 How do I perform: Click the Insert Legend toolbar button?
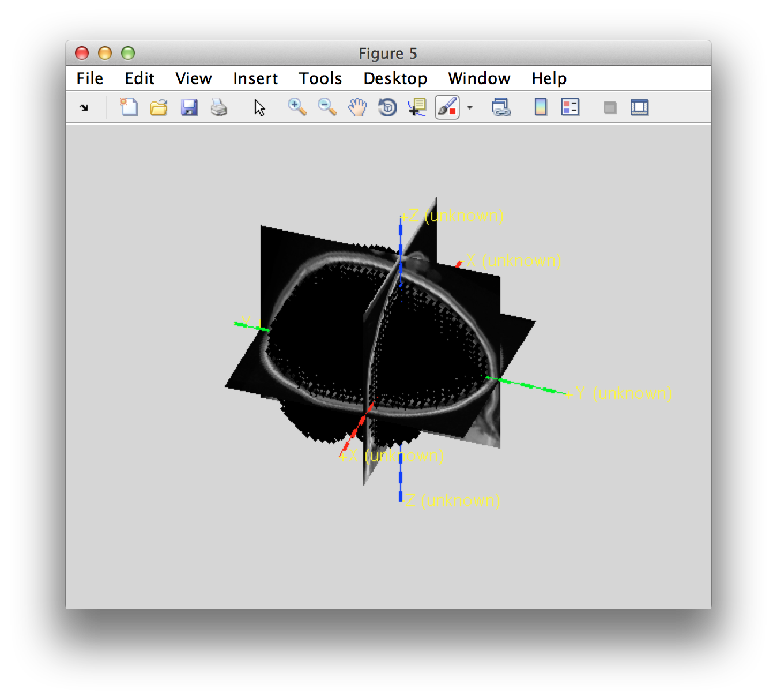(x=570, y=107)
